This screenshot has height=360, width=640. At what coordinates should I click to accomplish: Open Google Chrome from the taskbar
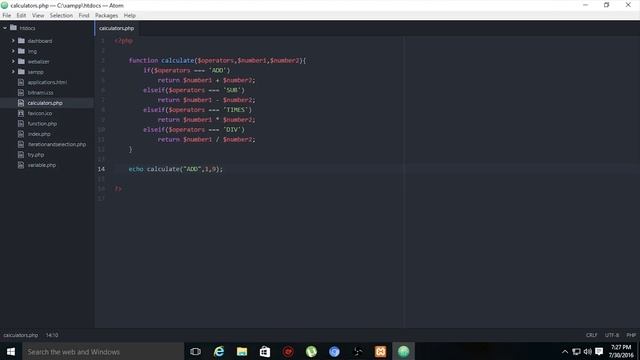click(334, 351)
